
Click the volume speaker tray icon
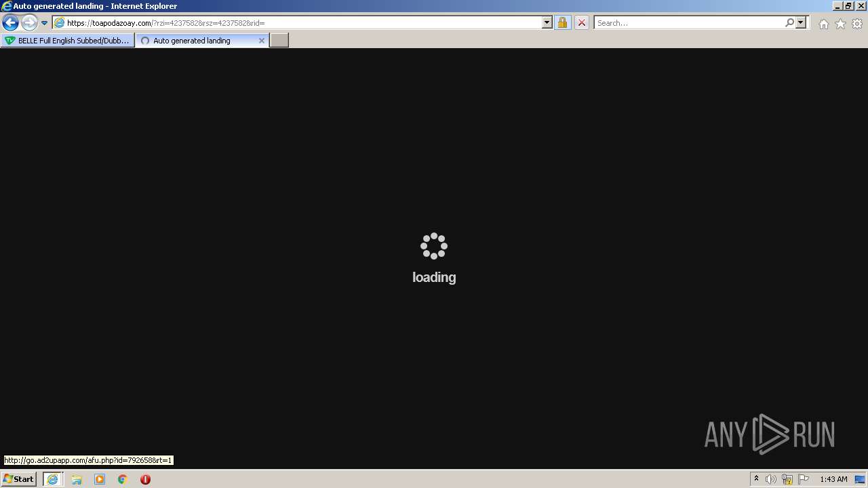(x=771, y=479)
